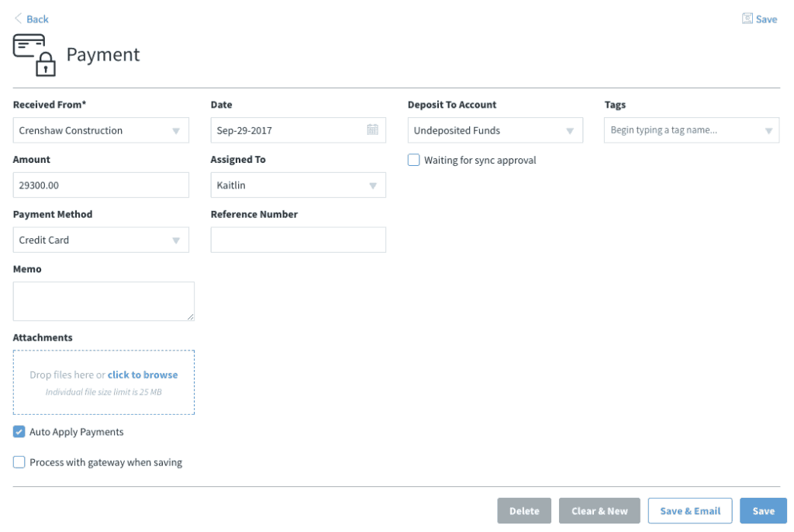Open the Deposit To Account dropdown

point(495,130)
